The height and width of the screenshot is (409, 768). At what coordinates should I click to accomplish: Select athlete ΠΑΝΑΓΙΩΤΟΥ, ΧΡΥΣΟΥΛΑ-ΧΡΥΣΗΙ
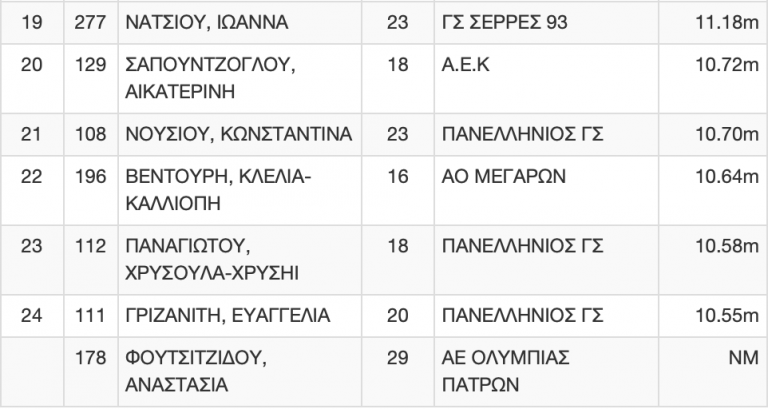coord(212,260)
